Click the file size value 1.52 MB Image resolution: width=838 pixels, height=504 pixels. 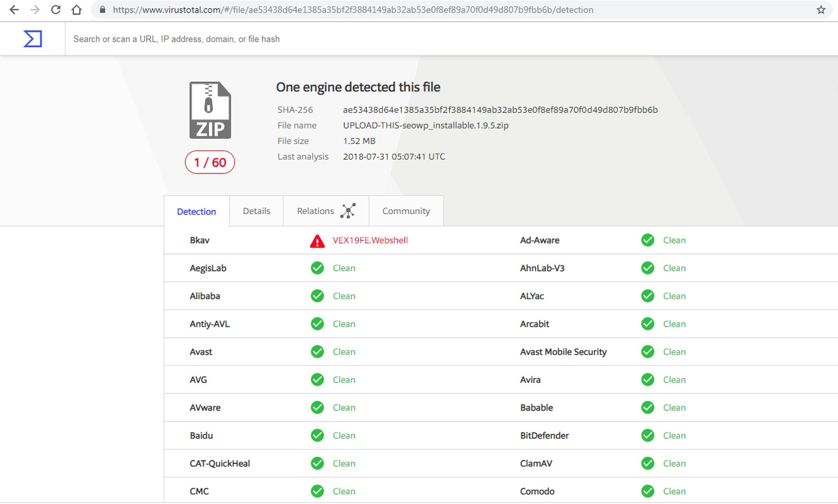pyautogui.click(x=359, y=141)
